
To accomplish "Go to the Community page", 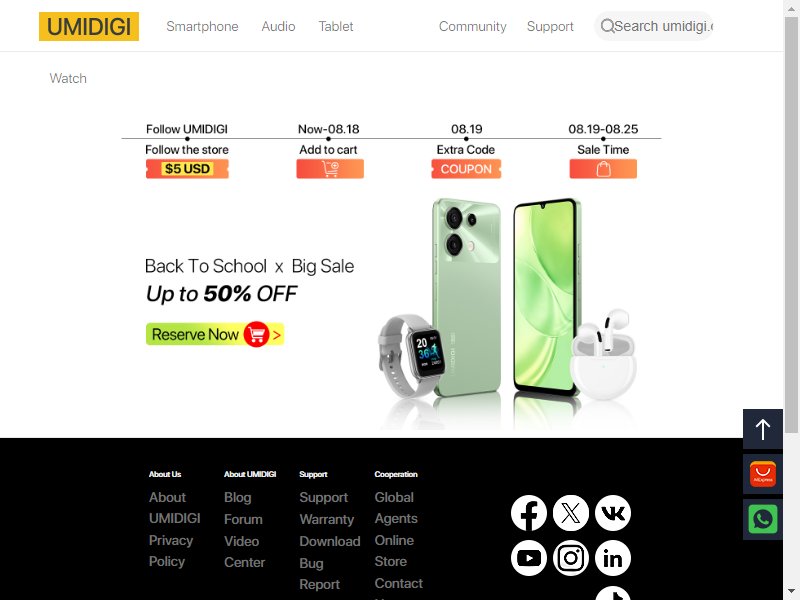I will pyautogui.click(x=472, y=27).
